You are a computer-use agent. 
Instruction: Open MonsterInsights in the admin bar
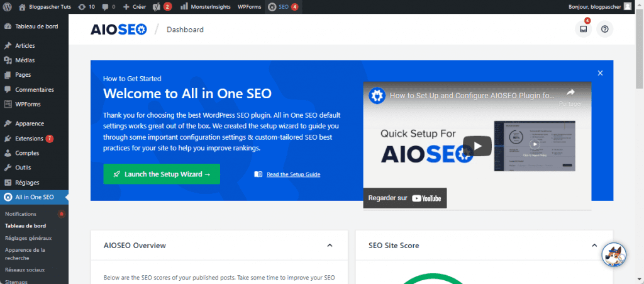pyautogui.click(x=205, y=6)
